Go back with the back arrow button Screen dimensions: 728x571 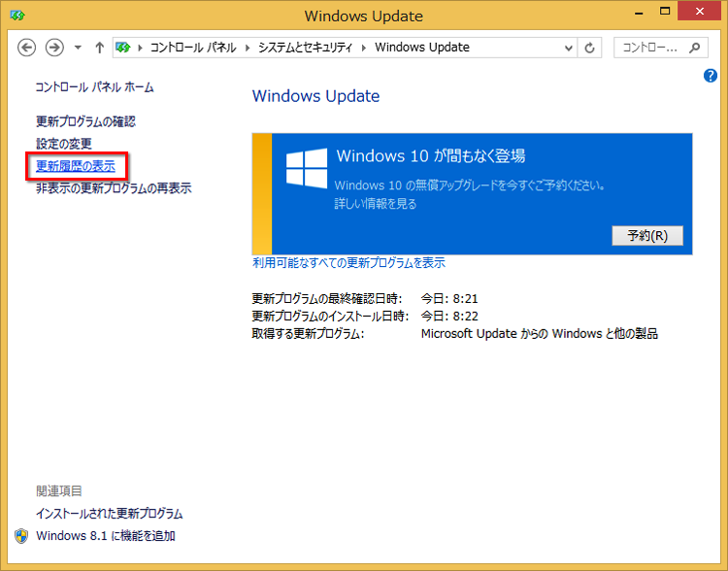(26, 48)
